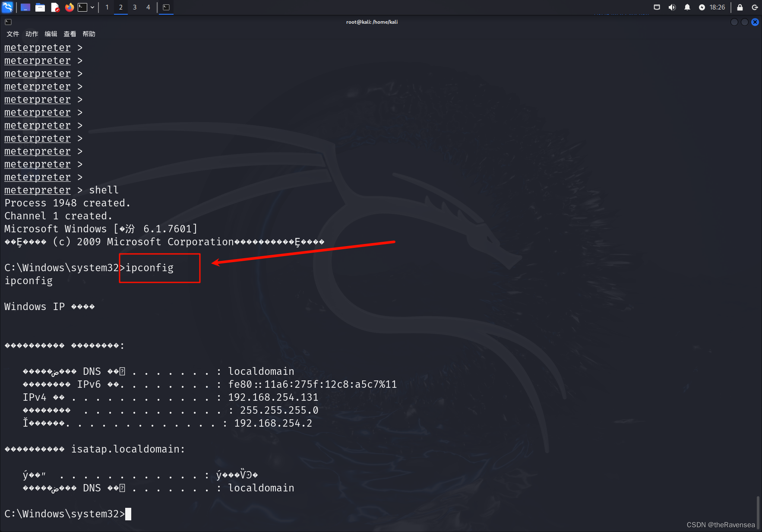This screenshot has width=762, height=532.
Task: Click the 'meterpreter > shell' command line
Action: pyautogui.click(x=61, y=190)
